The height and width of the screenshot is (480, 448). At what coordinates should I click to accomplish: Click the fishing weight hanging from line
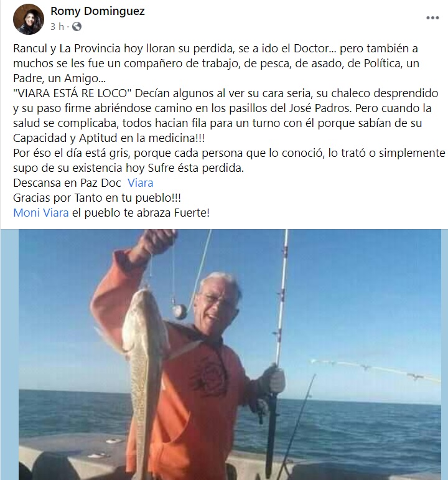[x=180, y=312]
